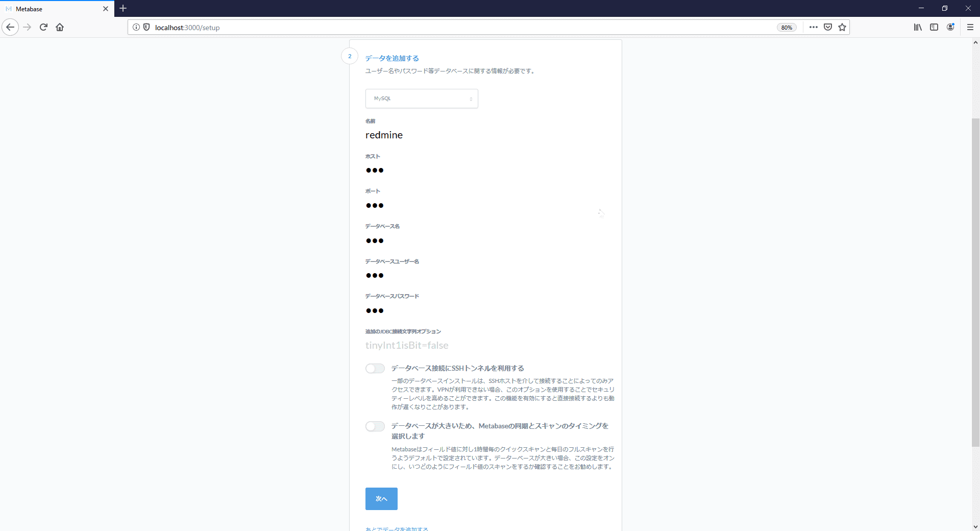Screen dimensions: 980x531
Task: Click the name field containing redmine
Action: point(485,135)
